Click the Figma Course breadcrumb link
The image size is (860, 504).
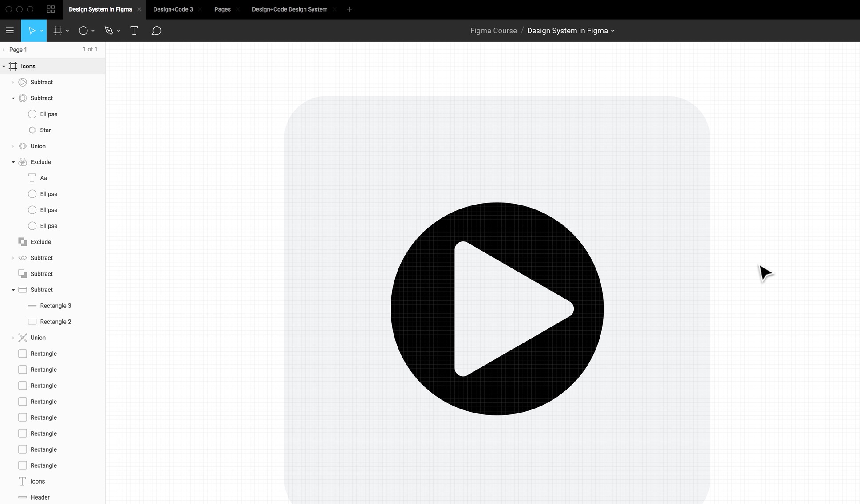(493, 31)
